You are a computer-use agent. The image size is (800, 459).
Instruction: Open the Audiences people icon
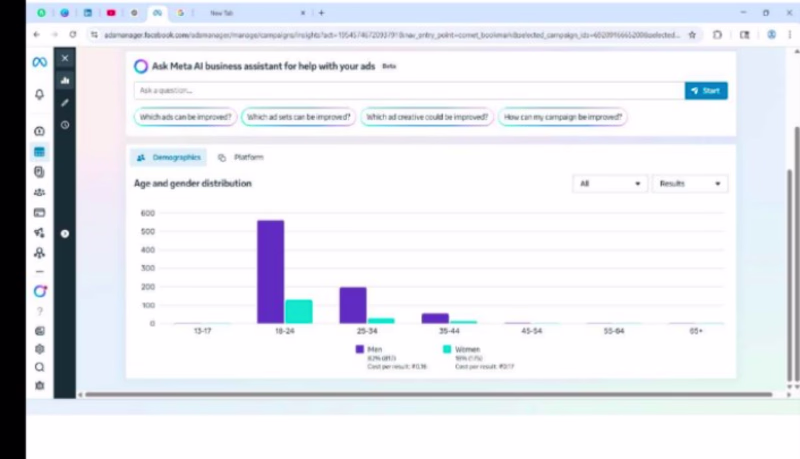click(39, 192)
